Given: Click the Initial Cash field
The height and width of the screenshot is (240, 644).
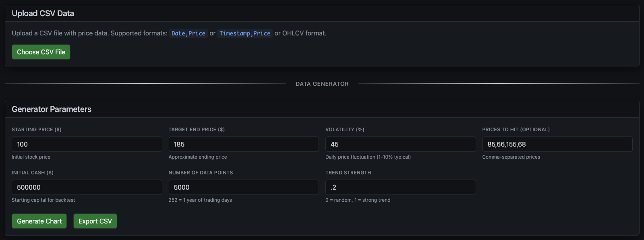Looking at the screenshot, I should point(87,187).
